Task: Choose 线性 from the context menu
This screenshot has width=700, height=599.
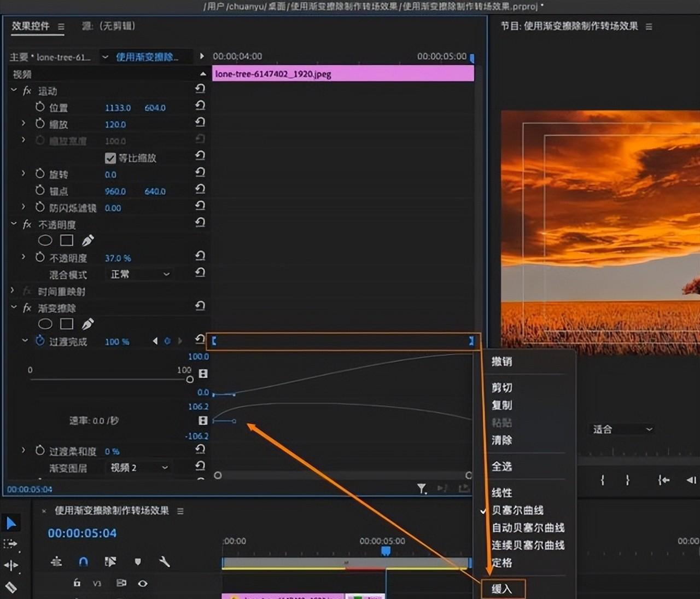Action: pos(501,493)
